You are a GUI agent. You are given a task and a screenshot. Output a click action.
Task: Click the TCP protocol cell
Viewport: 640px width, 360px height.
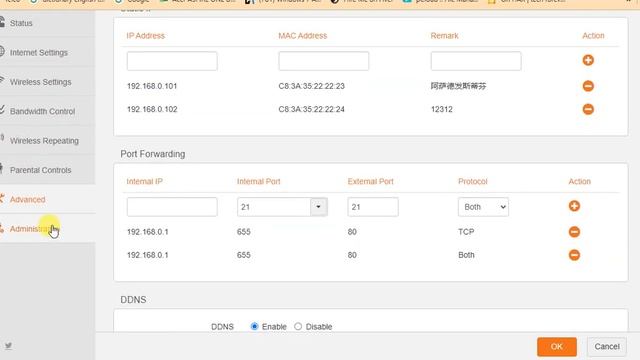pyautogui.click(x=466, y=232)
